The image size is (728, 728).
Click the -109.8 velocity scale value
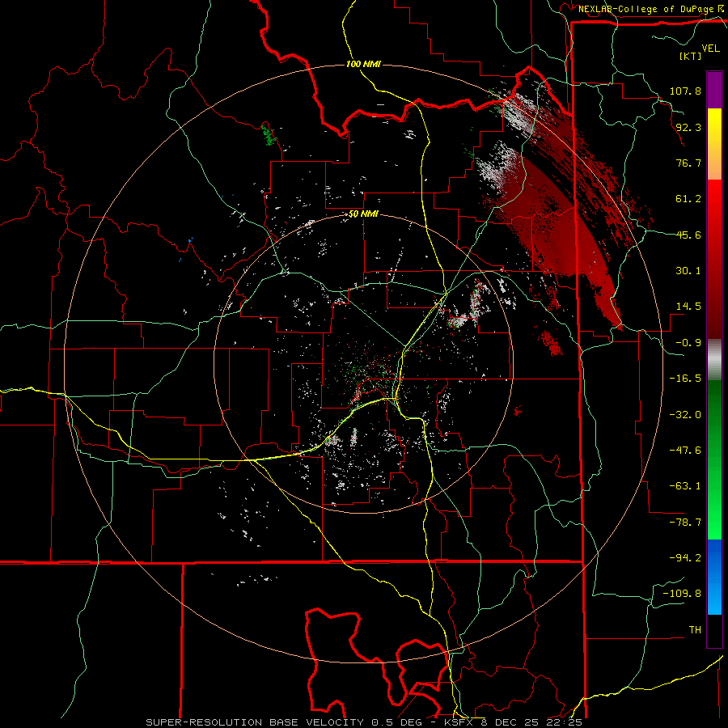682,594
